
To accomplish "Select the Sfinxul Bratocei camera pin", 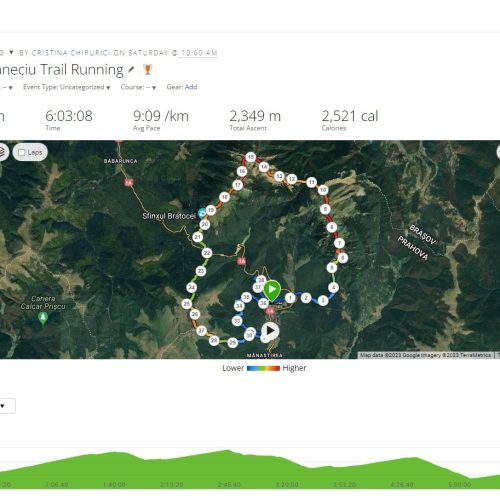I will [202, 213].
